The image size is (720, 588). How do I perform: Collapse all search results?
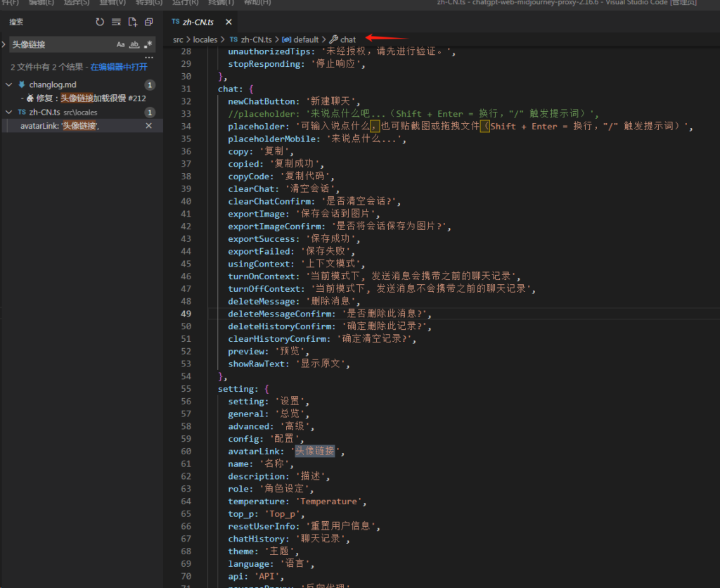click(148, 23)
